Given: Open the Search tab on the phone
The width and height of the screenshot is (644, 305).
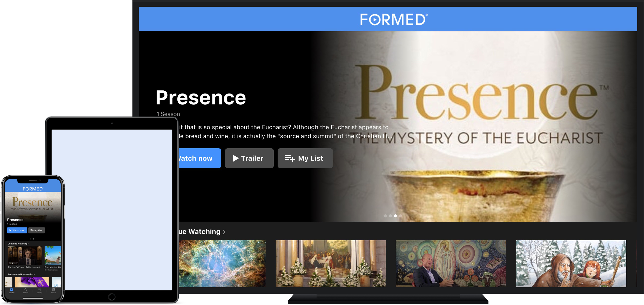Looking at the screenshot, I should pos(26,291).
